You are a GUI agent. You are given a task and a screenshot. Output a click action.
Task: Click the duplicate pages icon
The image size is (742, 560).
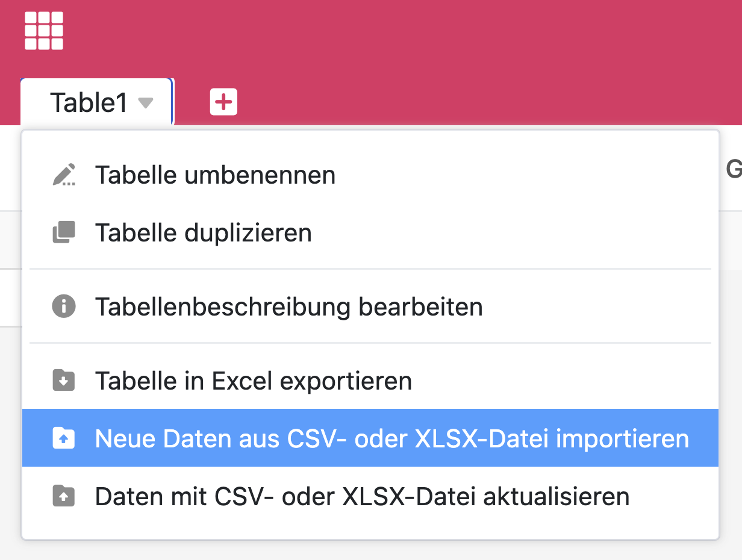click(x=64, y=232)
